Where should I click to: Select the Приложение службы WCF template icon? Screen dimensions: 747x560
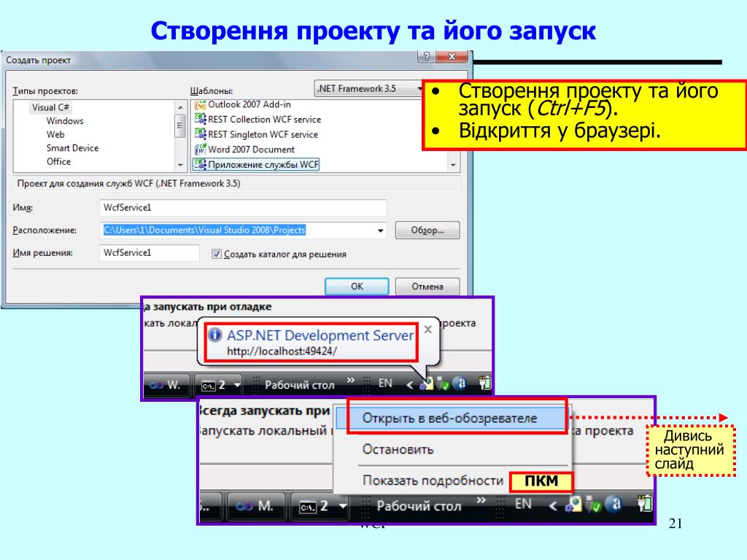(x=200, y=164)
